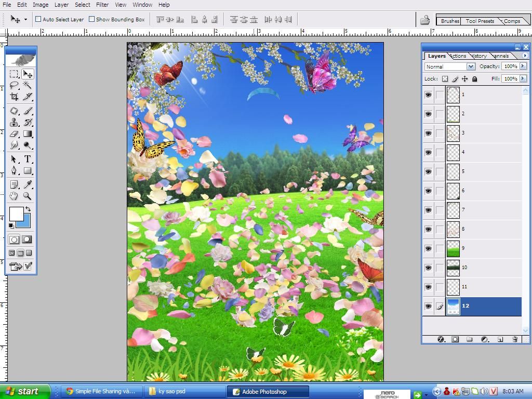Enable Show Bounding Box checkbox
The width and height of the screenshot is (532, 399).
coord(91,19)
